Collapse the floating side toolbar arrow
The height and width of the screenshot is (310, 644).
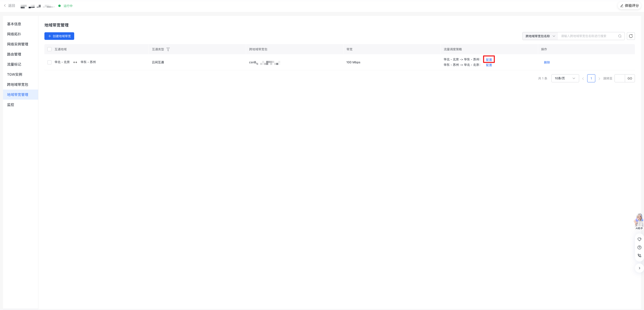coord(639,268)
